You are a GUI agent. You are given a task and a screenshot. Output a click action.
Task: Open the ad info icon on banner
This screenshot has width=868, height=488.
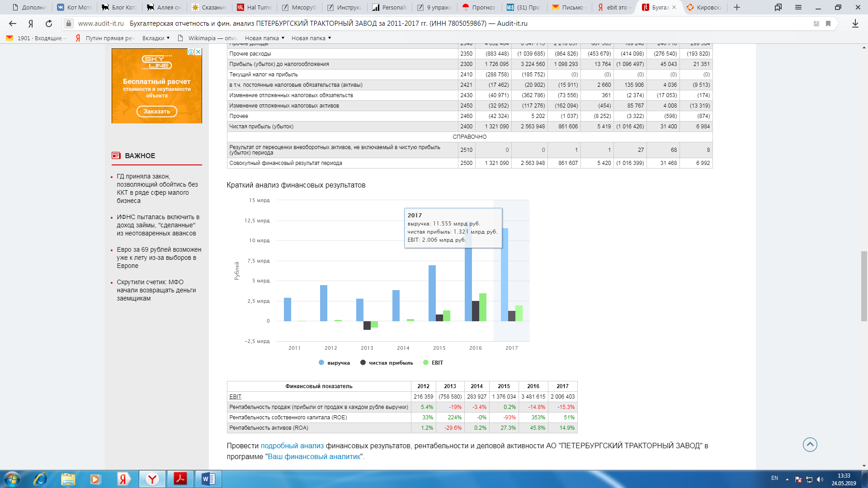coord(191,52)
